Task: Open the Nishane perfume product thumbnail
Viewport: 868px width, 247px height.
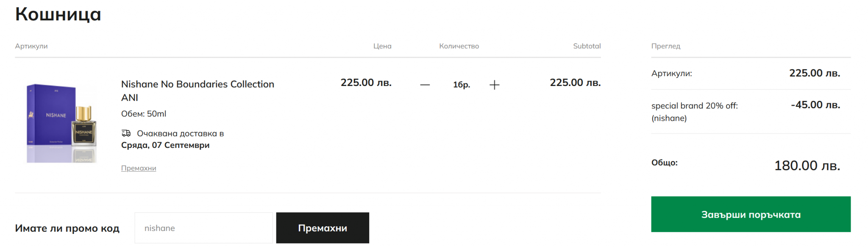Action: coord(62,123)
